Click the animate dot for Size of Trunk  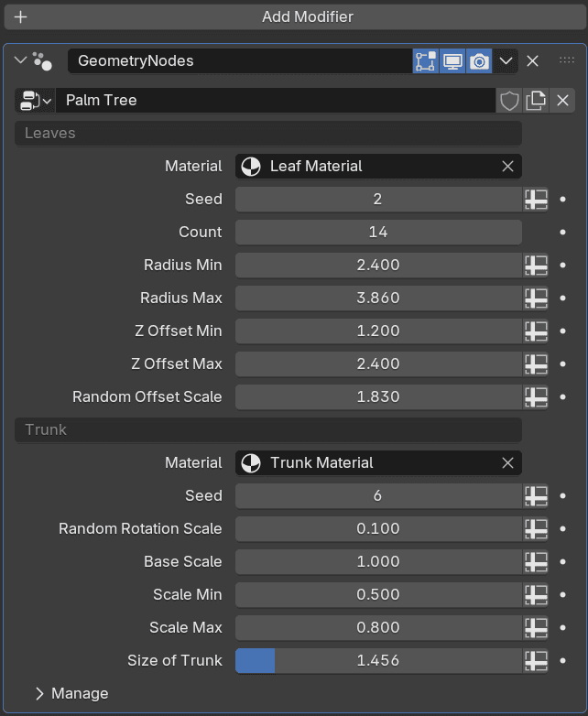click(x=562, y=660)
